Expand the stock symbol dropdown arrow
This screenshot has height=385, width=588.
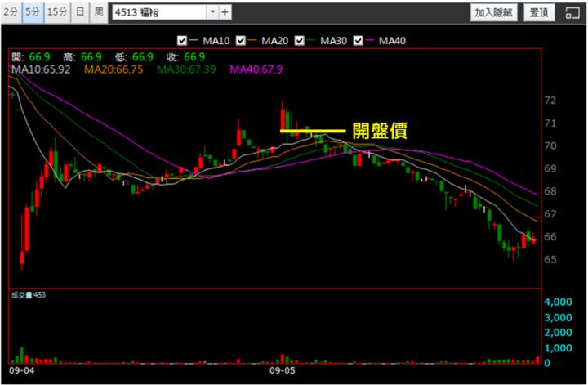tap(212, 12)
